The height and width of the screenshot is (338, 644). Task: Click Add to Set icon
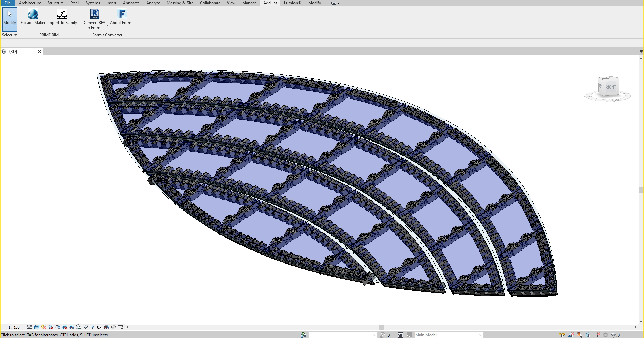409,335
